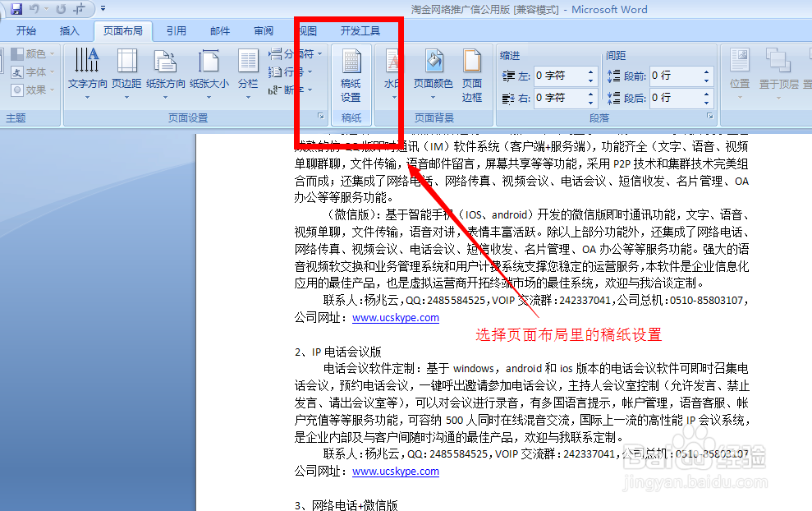Switch to the 审阅 ribbon tab

click(x=264, y=31)
